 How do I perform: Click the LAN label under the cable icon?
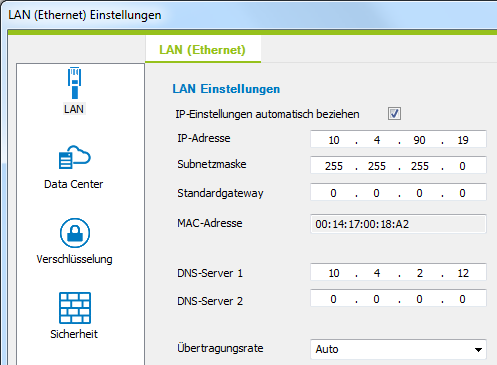click(x=74, y=109)
